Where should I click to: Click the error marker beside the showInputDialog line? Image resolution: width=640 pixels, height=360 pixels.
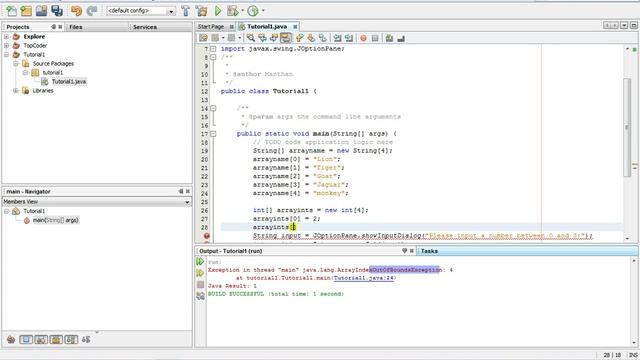tap(207, 236)
